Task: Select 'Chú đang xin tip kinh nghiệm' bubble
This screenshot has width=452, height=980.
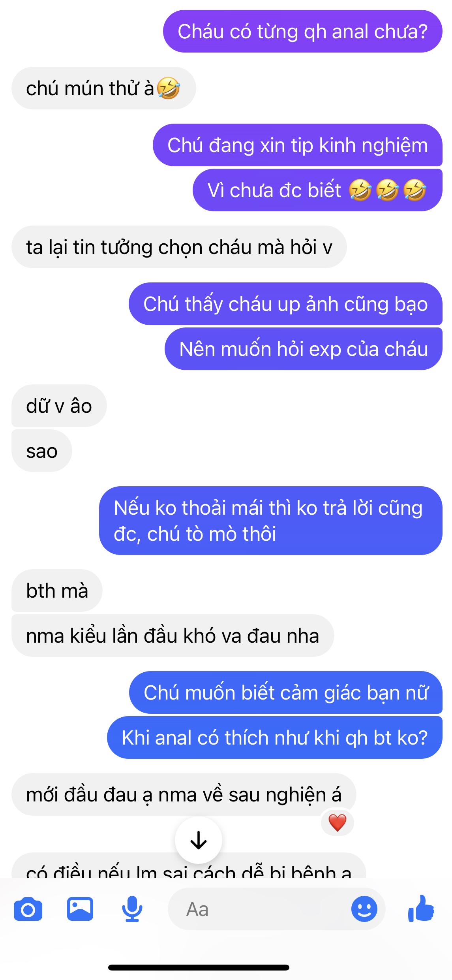Action: click(x=298, y=145)
